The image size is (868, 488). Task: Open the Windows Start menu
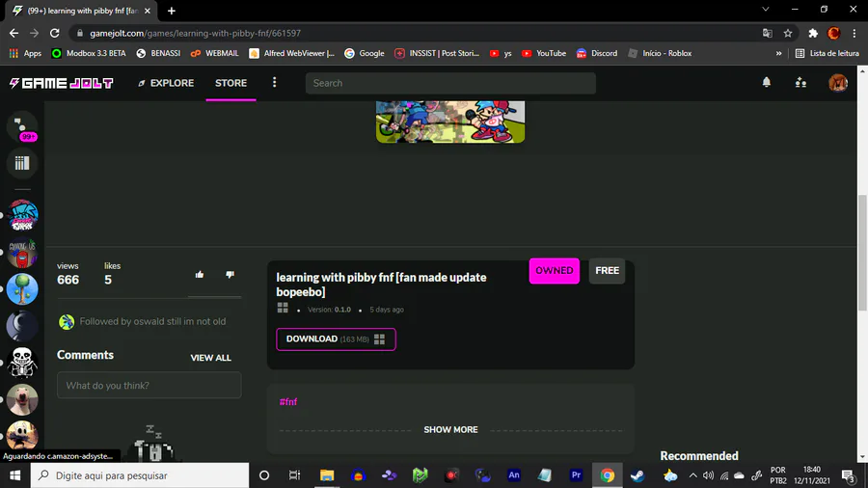[x=14, y=475]
